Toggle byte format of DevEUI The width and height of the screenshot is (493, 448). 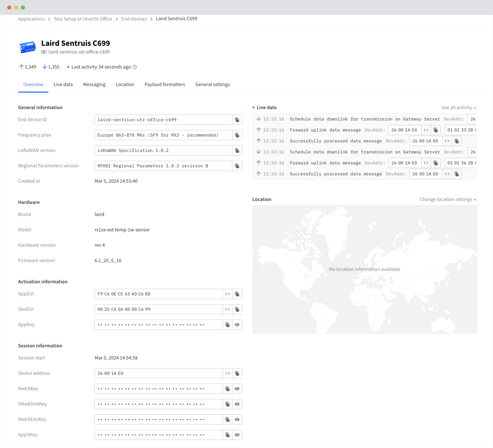pos(227,309)
